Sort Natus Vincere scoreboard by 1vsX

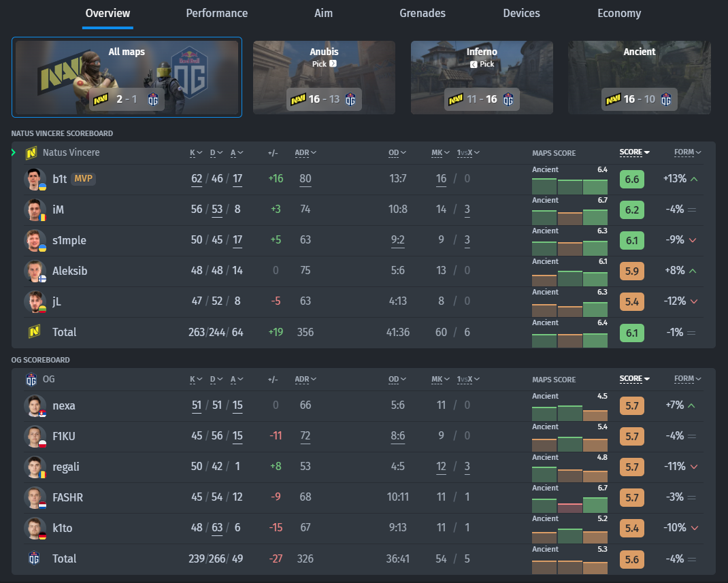pyautogui.click(x=468, y=152)
